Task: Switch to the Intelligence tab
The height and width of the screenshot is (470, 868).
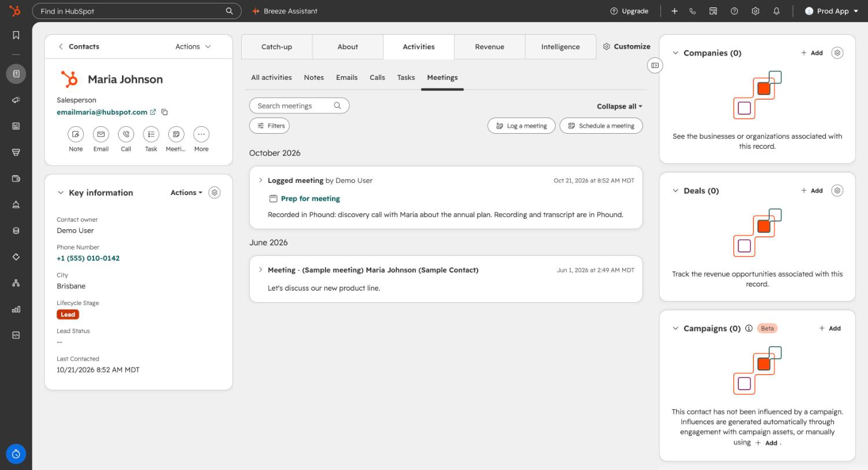Action: pyautogui.click(x=560, y=47)
